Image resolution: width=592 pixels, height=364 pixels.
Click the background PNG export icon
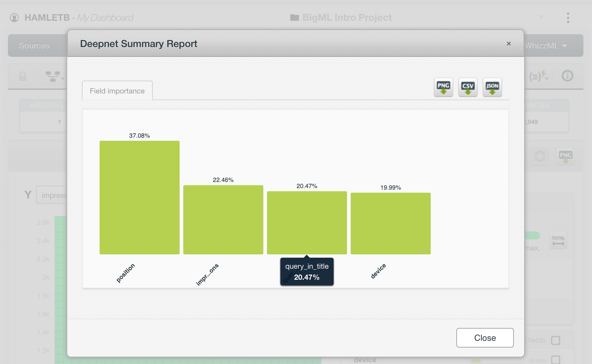565,157
